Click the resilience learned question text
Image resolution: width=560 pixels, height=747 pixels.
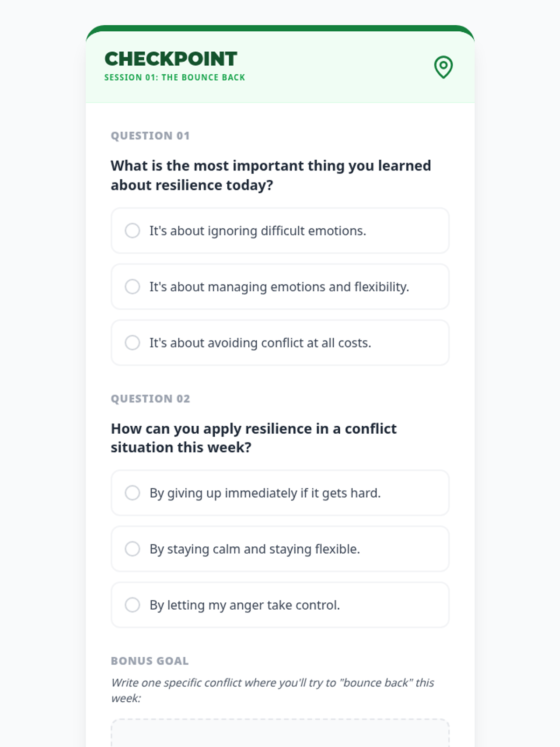pyautogui.click(x=271, y=175)
